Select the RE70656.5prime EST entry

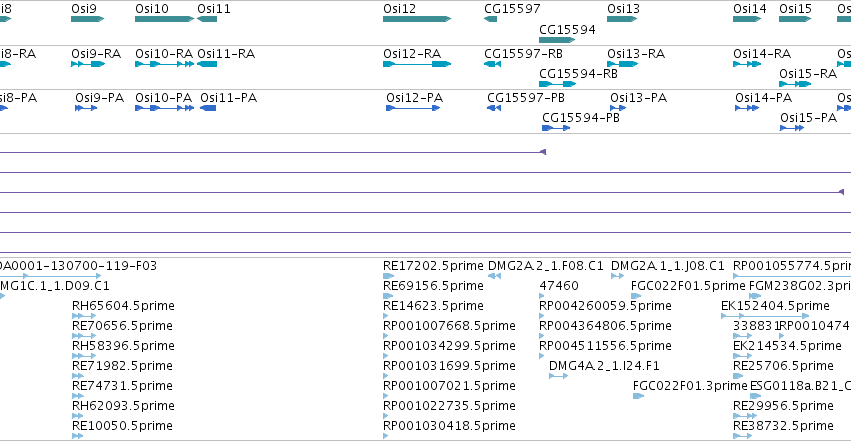(122, 326)
